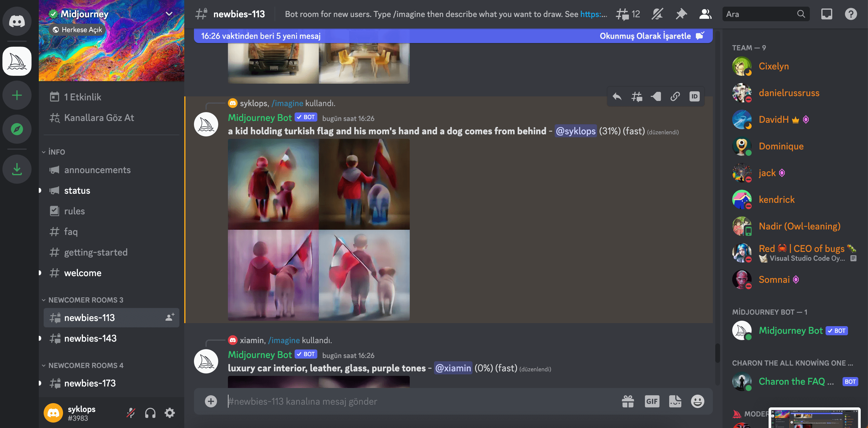
Task: Open the help question mark icon
Action: click(x=850, y=14)
